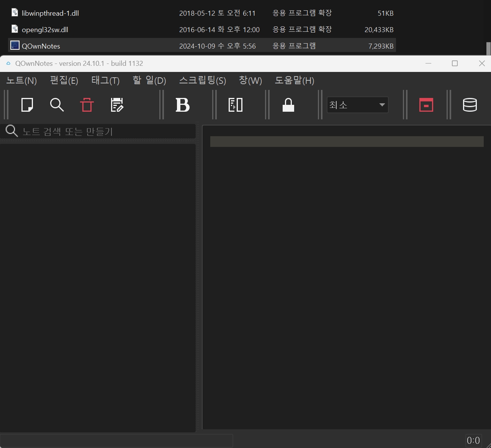The image size is (491, 448).
Task: Click the split view panel icon
Action: pyautogui.click(x=235, y=105)
